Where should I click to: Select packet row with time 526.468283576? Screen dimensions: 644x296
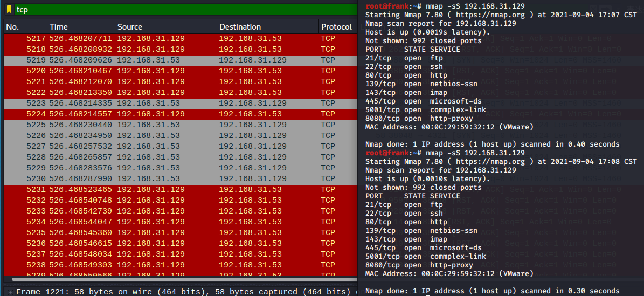[x=181, y=168]
